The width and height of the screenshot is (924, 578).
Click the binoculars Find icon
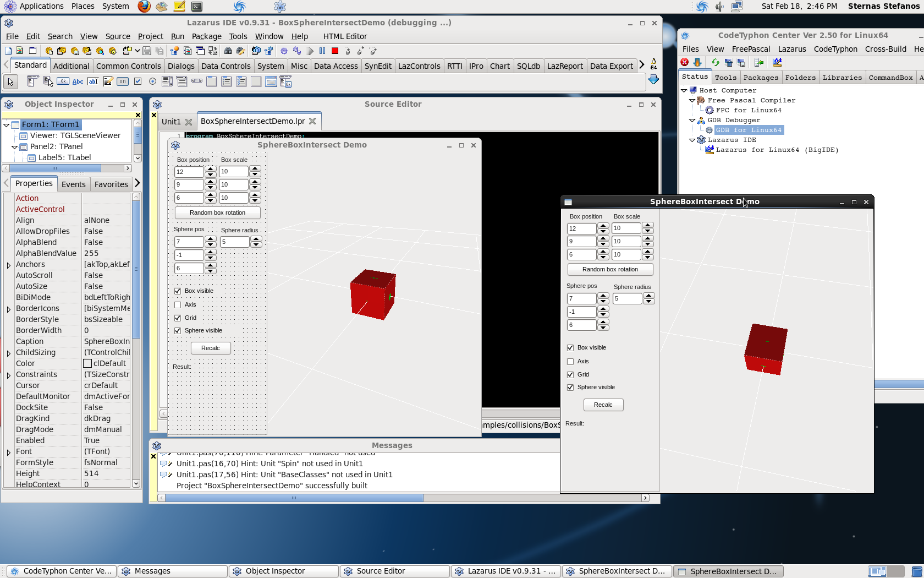click(228, 51)
